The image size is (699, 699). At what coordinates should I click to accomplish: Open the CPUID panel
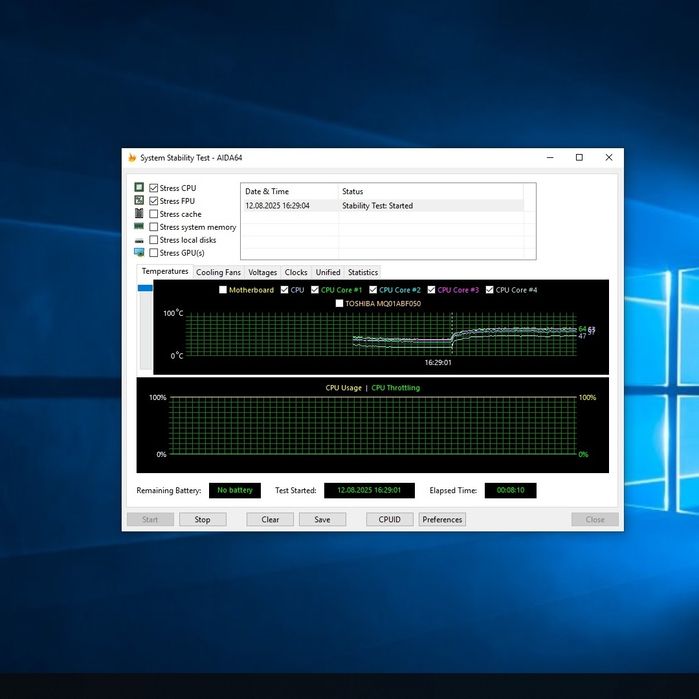(x=390, y=519)
